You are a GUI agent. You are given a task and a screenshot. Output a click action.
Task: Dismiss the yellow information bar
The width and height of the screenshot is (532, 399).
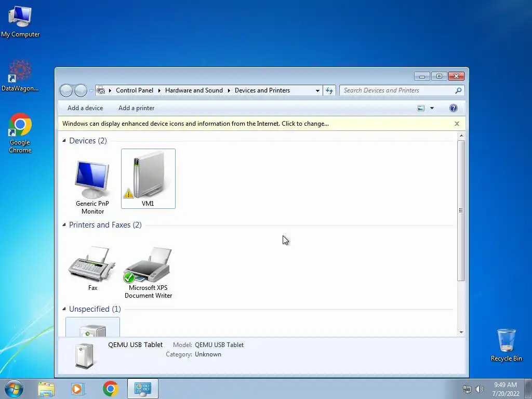(457, 124)
